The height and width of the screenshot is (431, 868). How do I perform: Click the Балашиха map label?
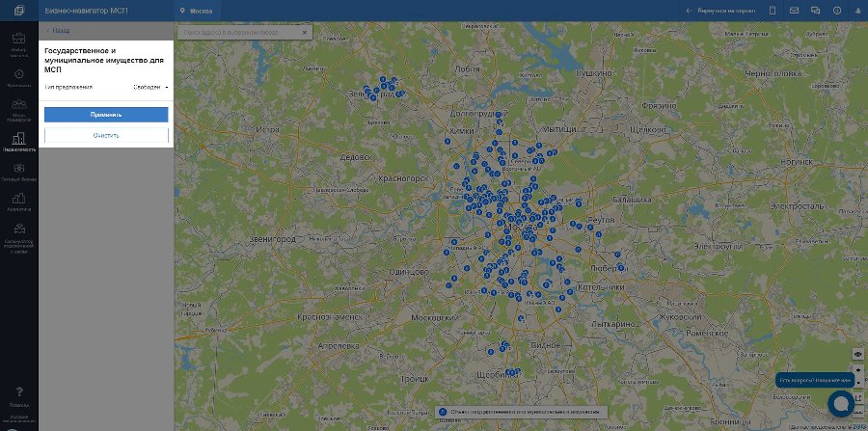point(632,200)
